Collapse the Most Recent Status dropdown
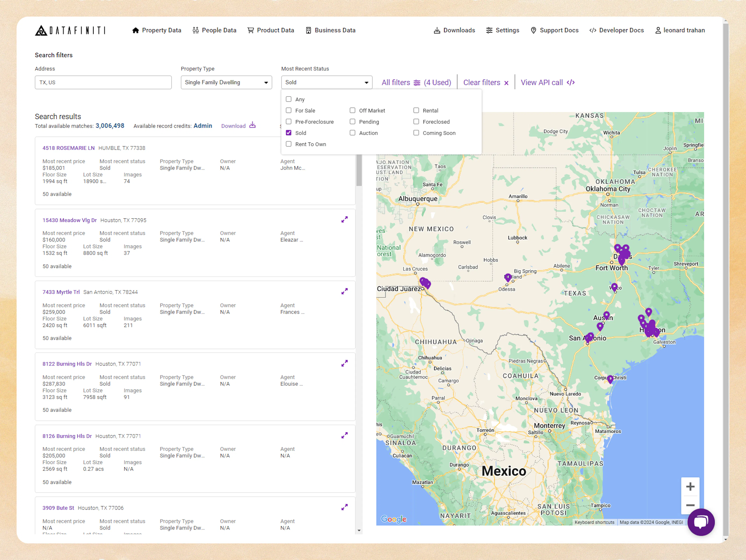The width and height of the screenshot is (746, 560). tap(366, 82)
